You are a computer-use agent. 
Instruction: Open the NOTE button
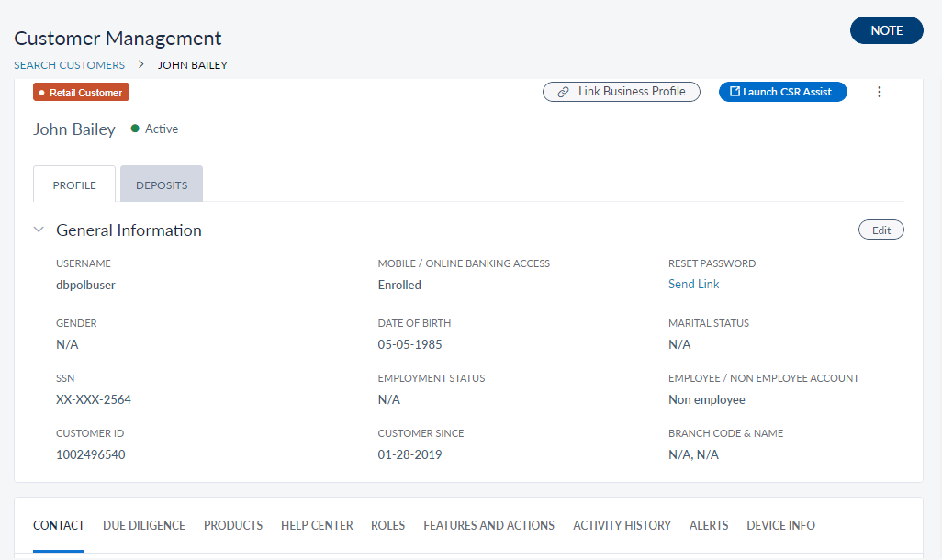(x=886, y=30)
